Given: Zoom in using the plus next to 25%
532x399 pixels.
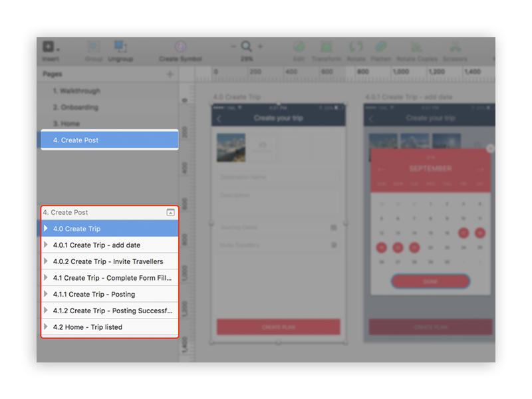Looking at the screenshot, I should 261,47.
